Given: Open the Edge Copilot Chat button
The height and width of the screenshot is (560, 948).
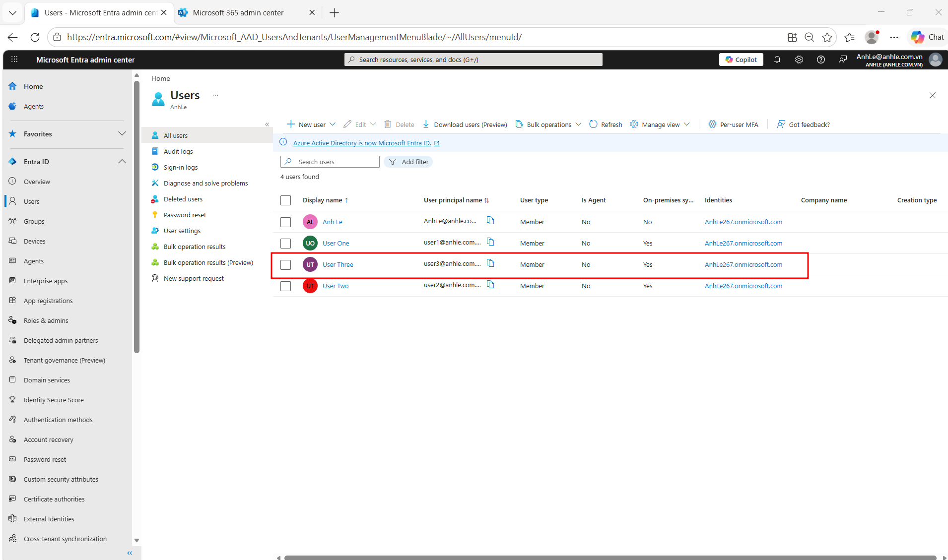Looking at the screenshot, I should point(927,37).
